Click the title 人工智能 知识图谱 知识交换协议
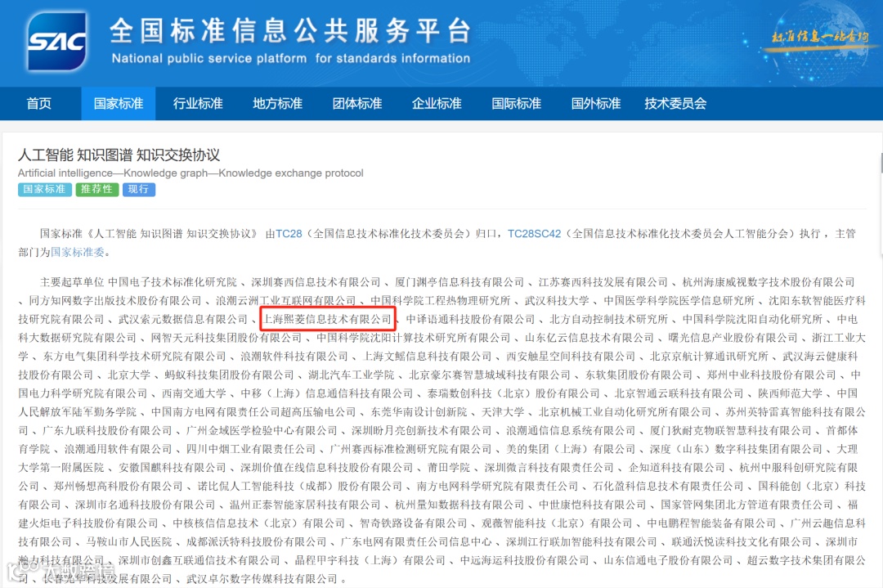883x588 pixels. pos(119,155)
